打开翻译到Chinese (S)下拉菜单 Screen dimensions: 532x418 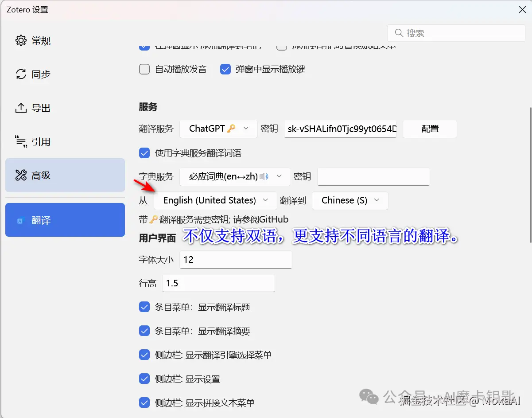pyautogui.click(x=350, y=200)
